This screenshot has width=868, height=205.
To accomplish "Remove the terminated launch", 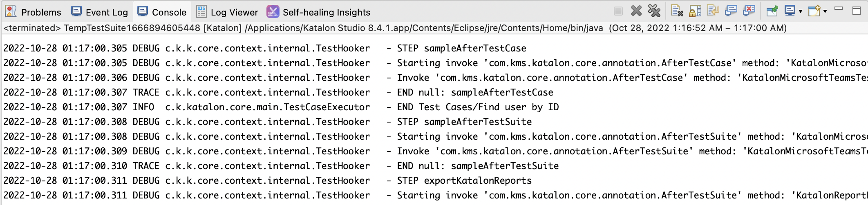I will (x=636, y=11).
